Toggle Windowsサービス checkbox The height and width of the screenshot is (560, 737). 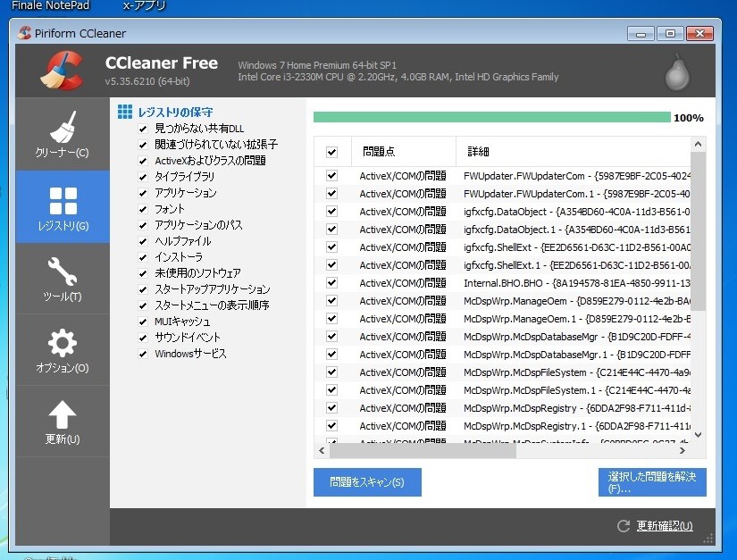coord(143,354)
